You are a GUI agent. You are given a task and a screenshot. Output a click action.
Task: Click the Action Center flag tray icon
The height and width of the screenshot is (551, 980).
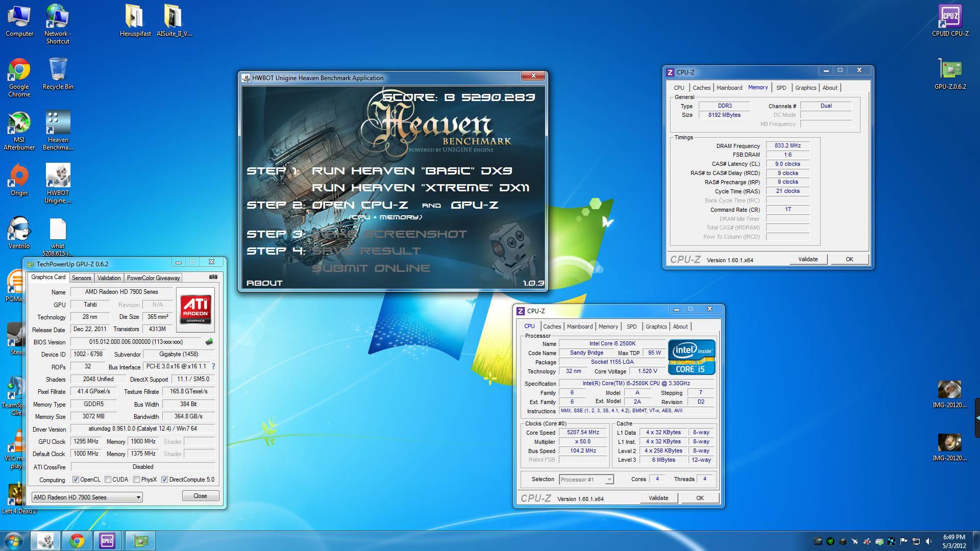[x=904, y=541]
